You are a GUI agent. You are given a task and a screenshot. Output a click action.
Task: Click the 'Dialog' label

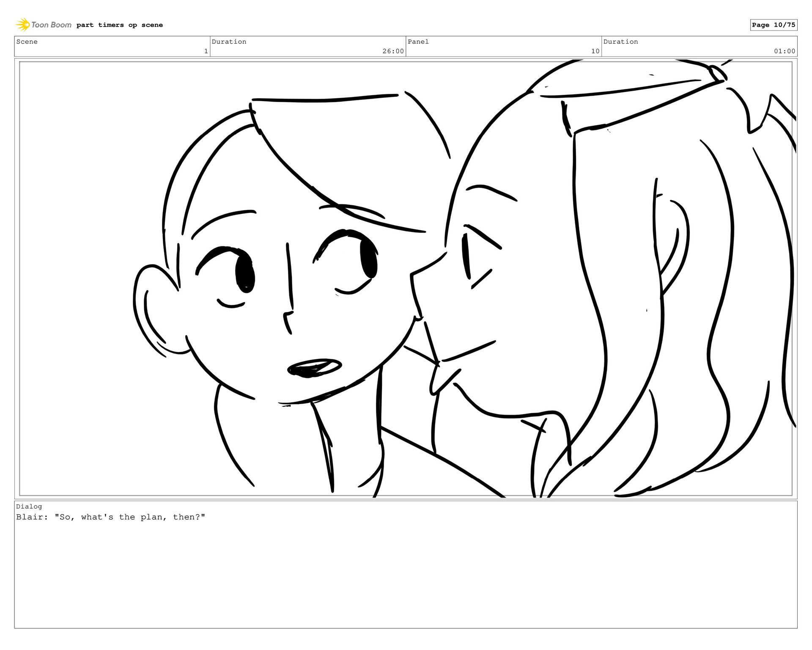tap(29, 507)
